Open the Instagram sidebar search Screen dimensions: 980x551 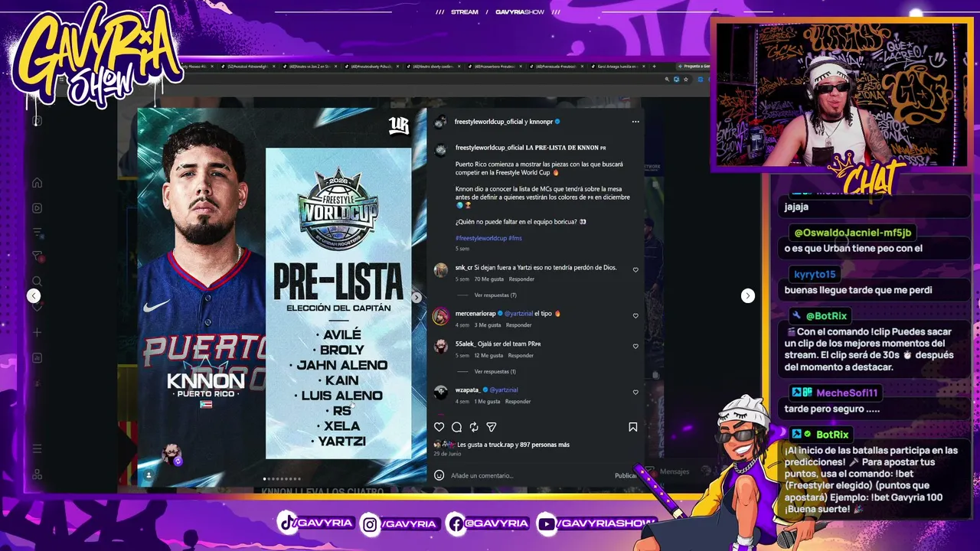click(x=37, y=282)
